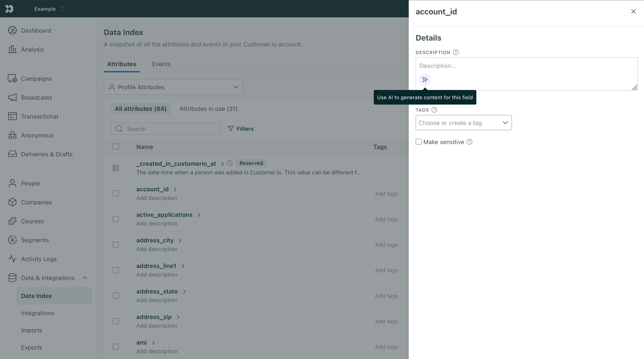The image size is (644, 359).
Task: Use AI to generate the description content
Action: tap(425, 79)
